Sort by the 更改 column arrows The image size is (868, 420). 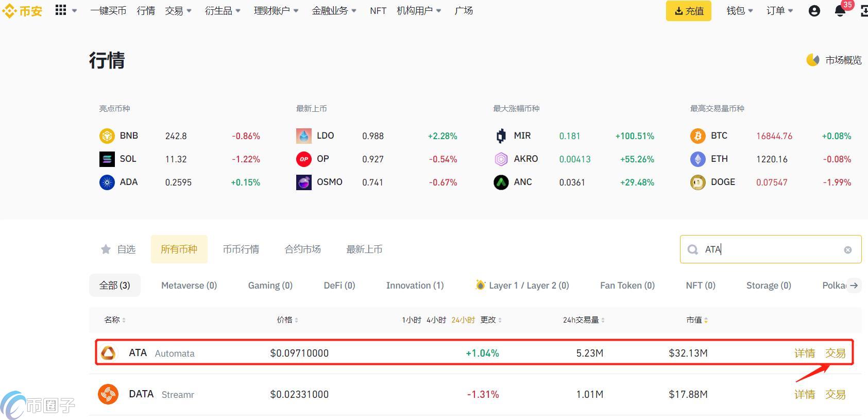(x=500, y=320)
